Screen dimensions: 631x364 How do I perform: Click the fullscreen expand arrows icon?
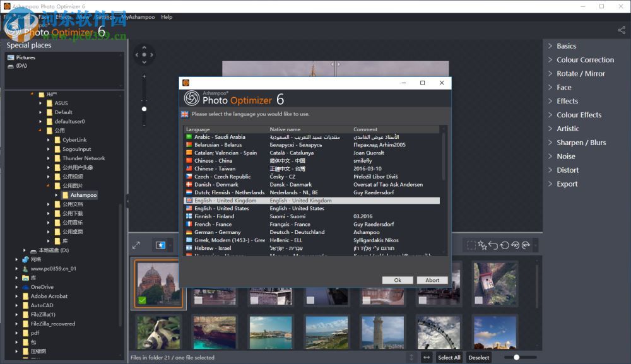coord(136,245)
